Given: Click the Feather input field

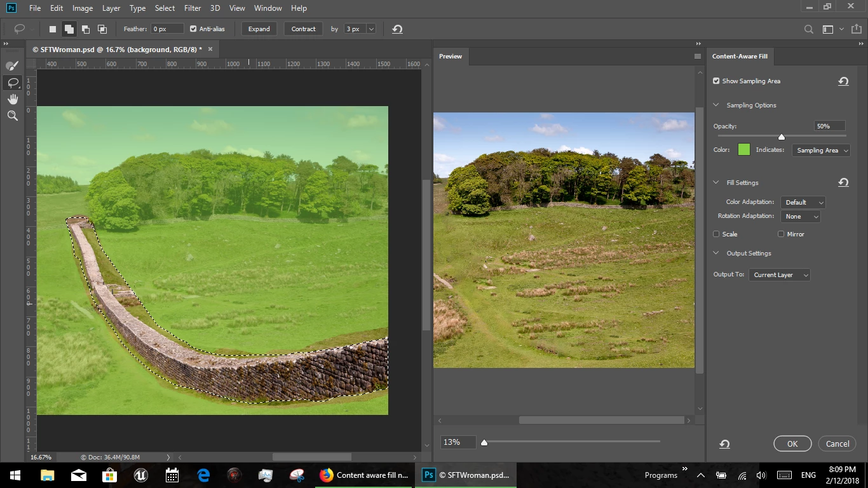Looking at the screenshot, I should pyautogui.click(x=167, y=29).
